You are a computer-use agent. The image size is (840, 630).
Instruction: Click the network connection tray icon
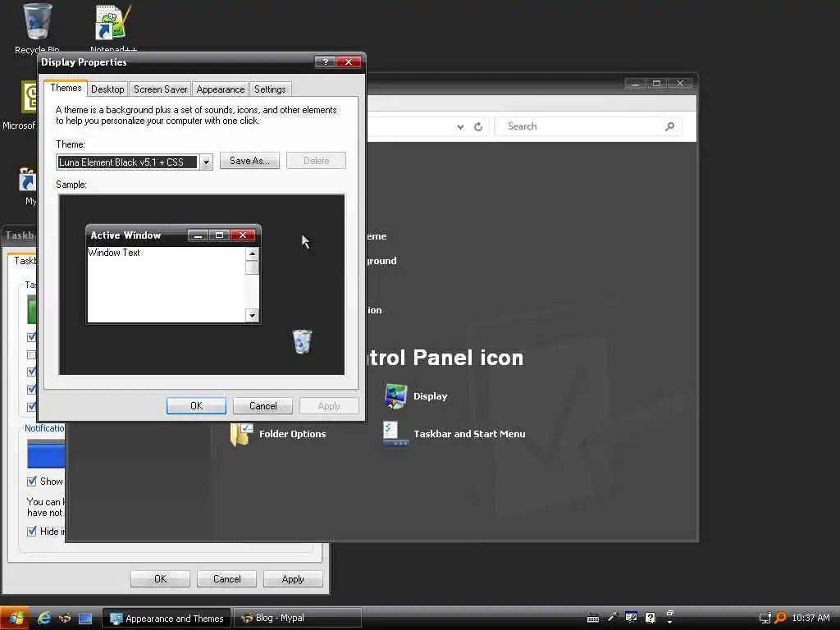(765, 619)
